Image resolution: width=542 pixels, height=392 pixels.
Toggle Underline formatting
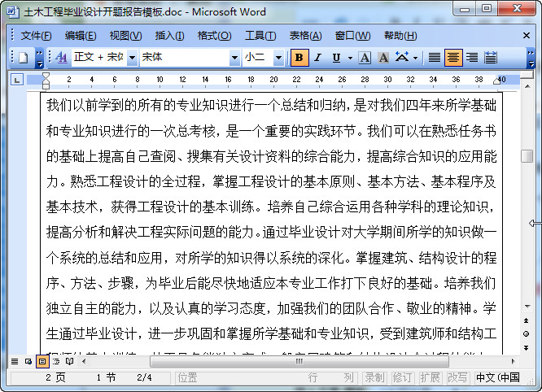point(336,57)
